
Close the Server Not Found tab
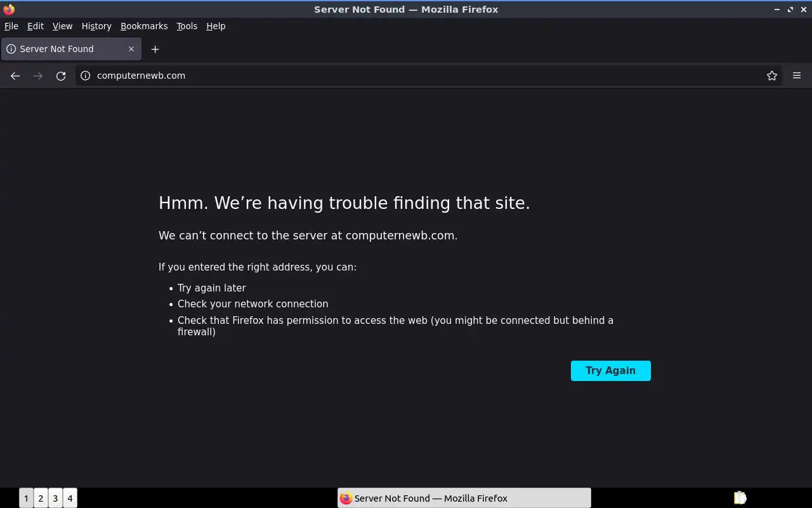click(x=131, y=49)
